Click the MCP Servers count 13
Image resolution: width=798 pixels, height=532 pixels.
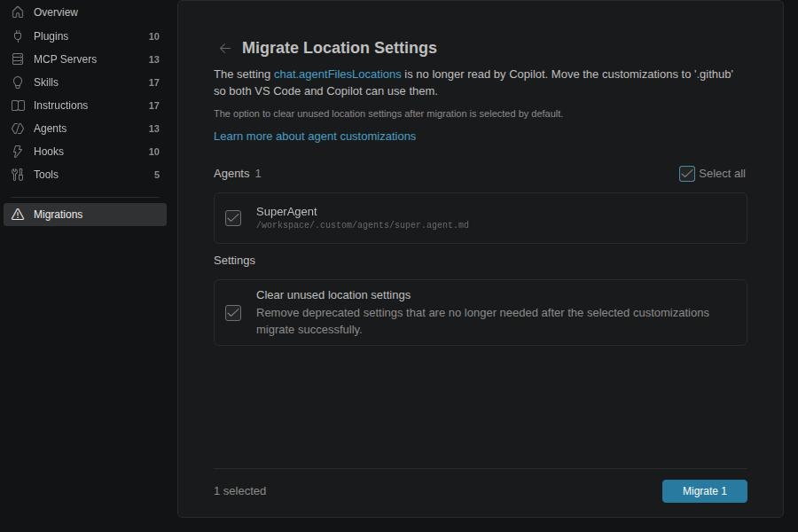pos(153,59)
